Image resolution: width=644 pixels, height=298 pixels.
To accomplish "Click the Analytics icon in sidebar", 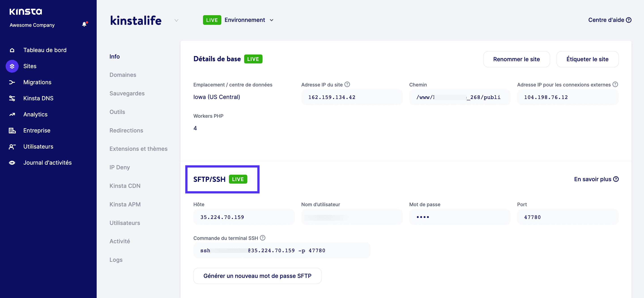I will tap(12, 114).
